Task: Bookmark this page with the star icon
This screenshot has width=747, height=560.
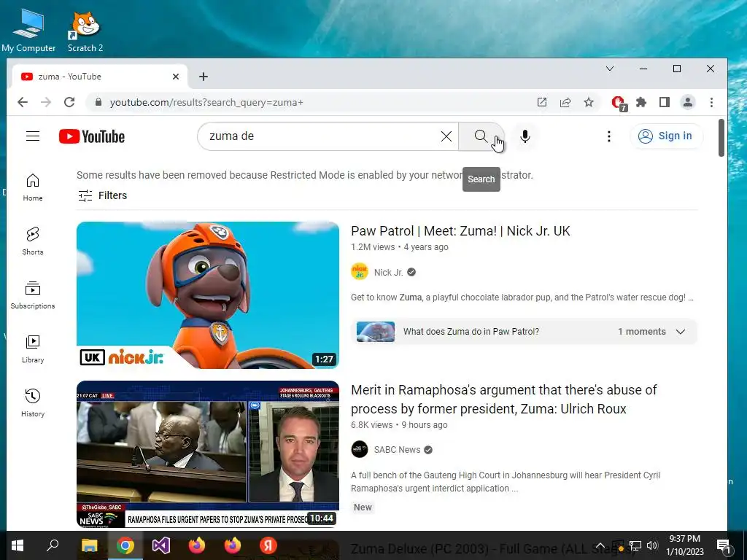Action: pos(589,102)
